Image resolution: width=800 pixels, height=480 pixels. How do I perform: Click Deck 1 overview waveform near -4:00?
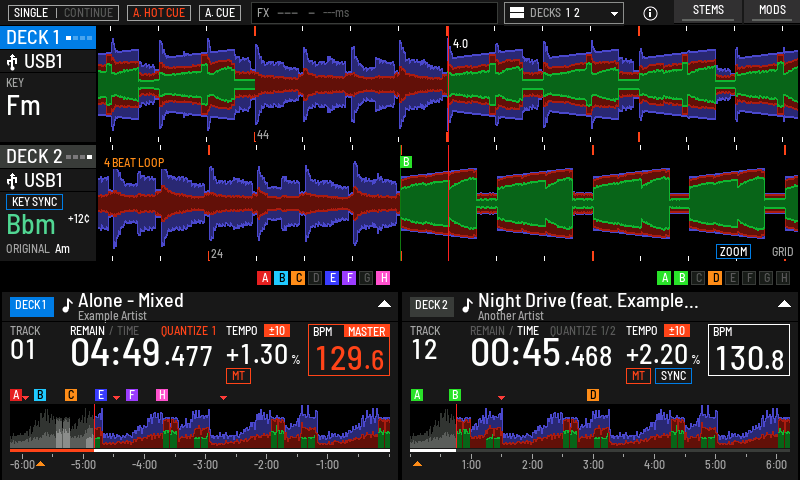[144, 426]
